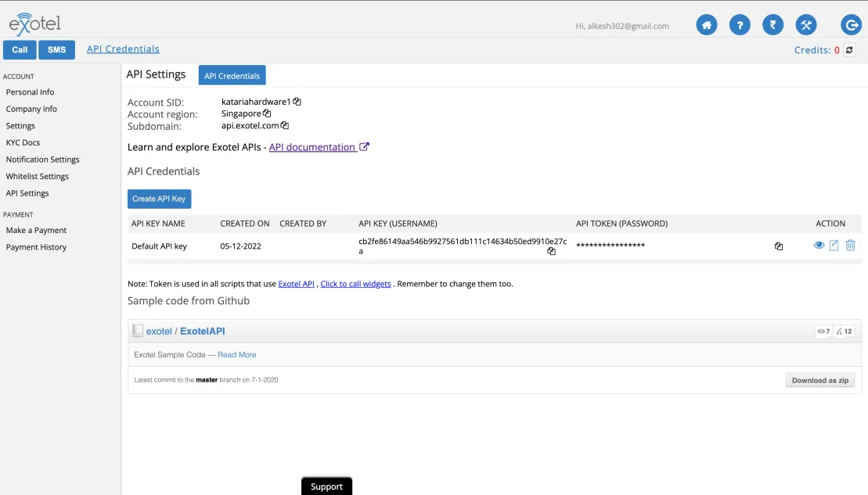Click the CREATED BY column header
The height and width of the screenshot is (495, 868).
pyautogui.click(x=303, y=224)
